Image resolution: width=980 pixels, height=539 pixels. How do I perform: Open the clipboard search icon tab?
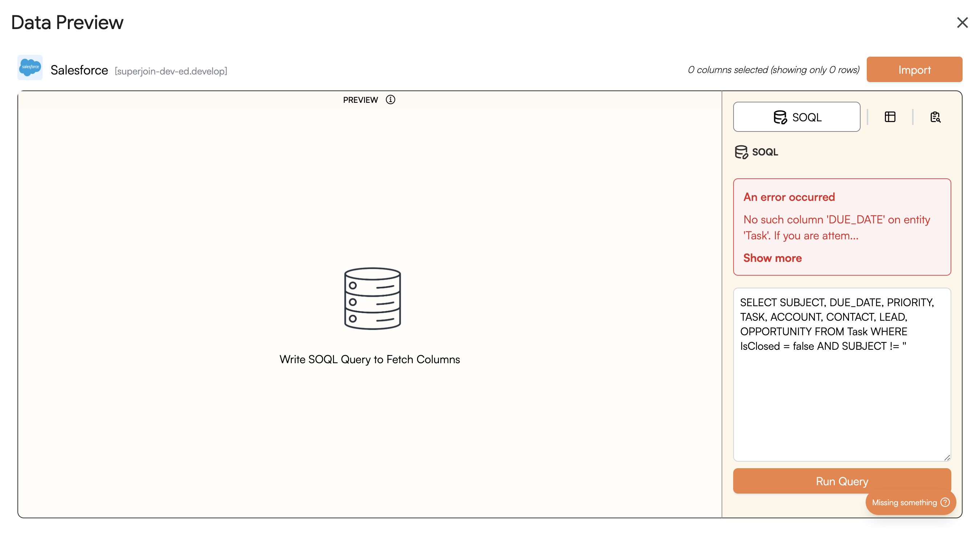coord(935,117)
